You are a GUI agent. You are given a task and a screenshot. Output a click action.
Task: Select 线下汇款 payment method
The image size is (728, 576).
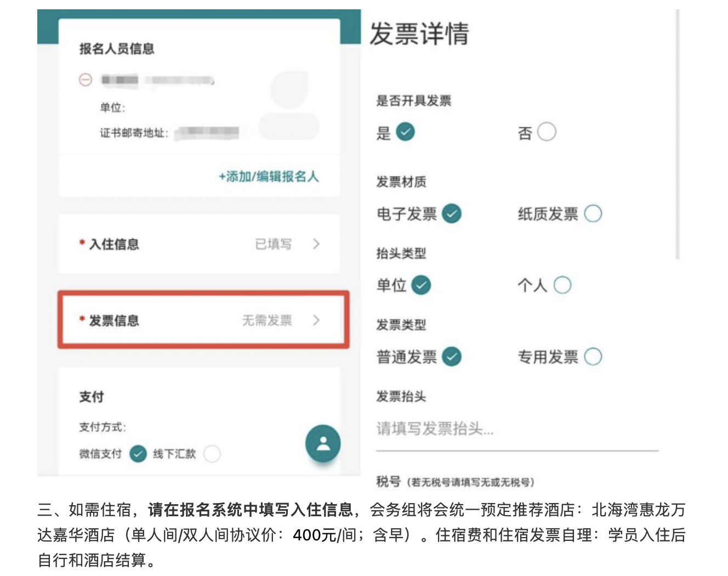212,454
